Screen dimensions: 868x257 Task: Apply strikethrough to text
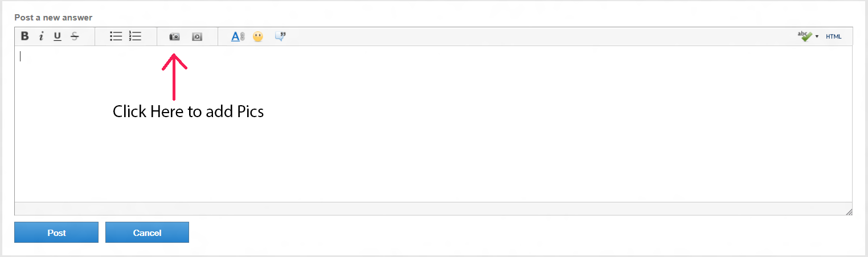[x=75, y=36]
